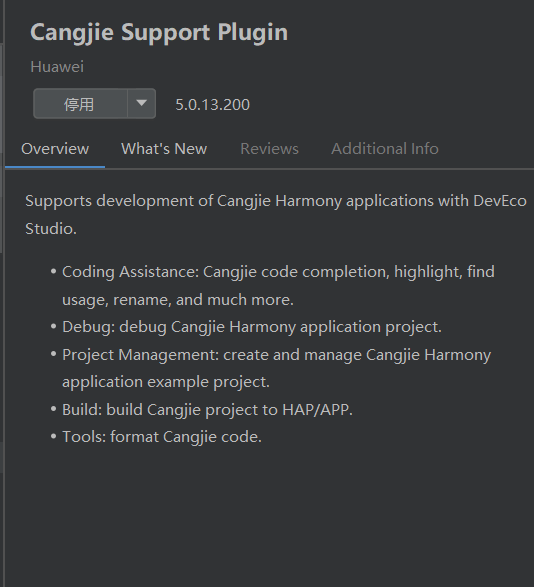This screenshot has height=587, width=534.
Task: Click the word Studio in the description
Action: click(51, 229)
